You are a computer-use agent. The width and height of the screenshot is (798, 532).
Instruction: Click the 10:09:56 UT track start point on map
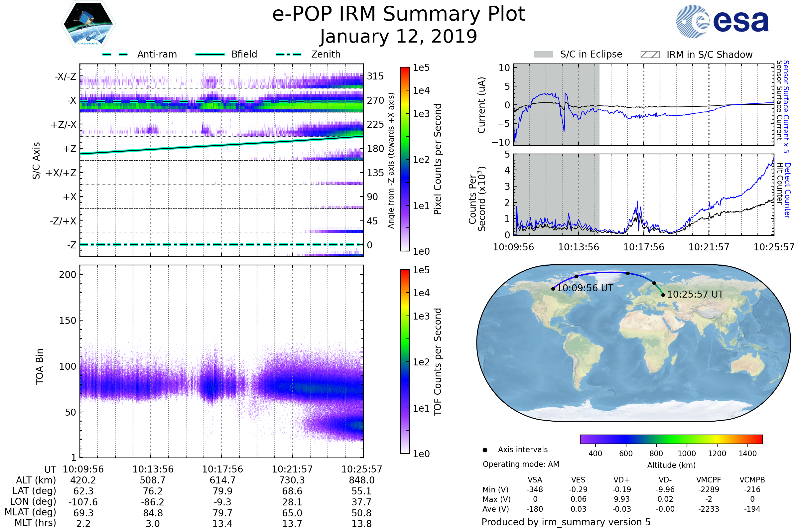[x=553, y=289]
